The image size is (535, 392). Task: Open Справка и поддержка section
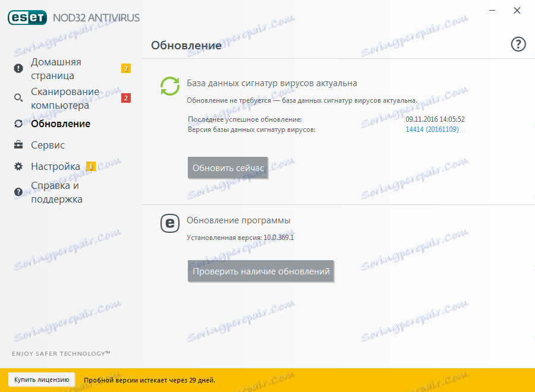click(x=56, y=192)
